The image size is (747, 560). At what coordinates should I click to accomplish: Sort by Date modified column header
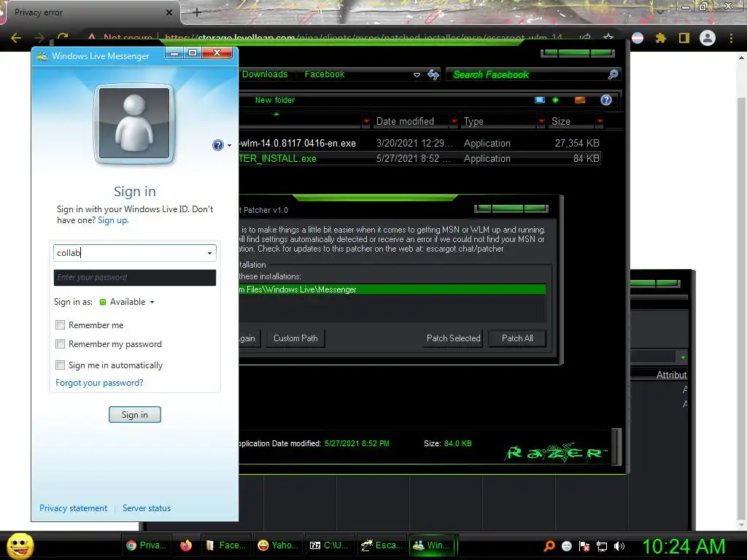click(x=405, y=122)
